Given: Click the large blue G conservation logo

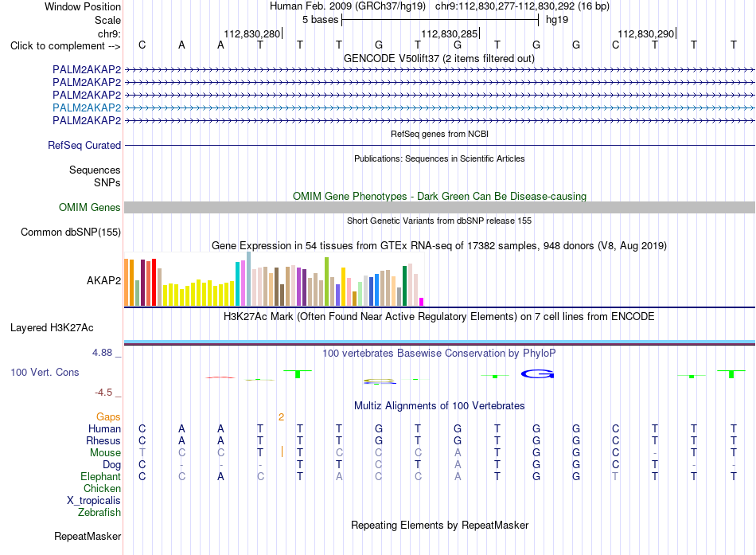Looking at the screenshot, I should click(x=537, y=373).
